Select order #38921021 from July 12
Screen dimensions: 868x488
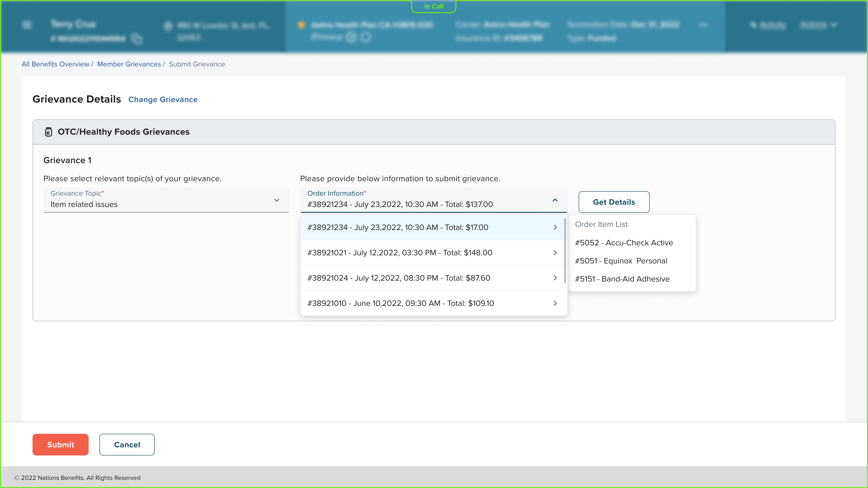(432, 253)
